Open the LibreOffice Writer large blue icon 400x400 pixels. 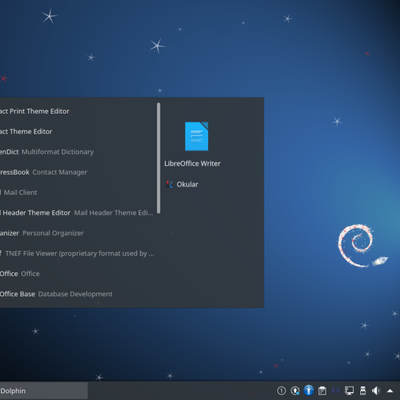[196, 136]
